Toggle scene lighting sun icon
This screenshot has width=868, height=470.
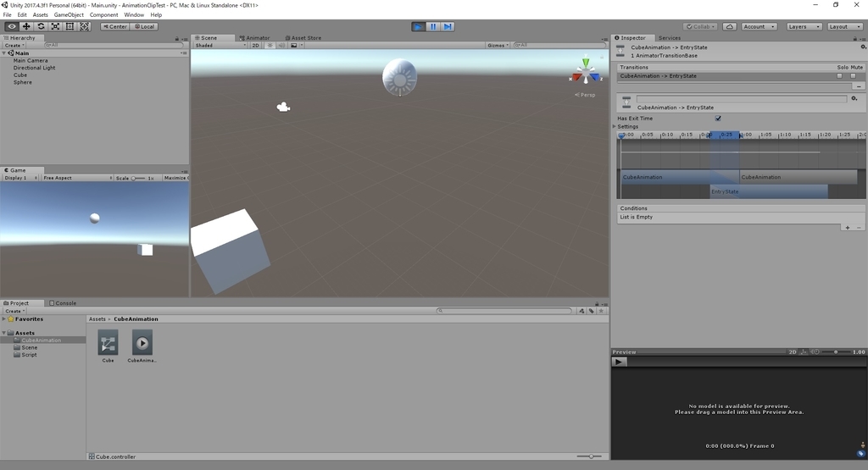pyautogui.click(x=270, y=46)
